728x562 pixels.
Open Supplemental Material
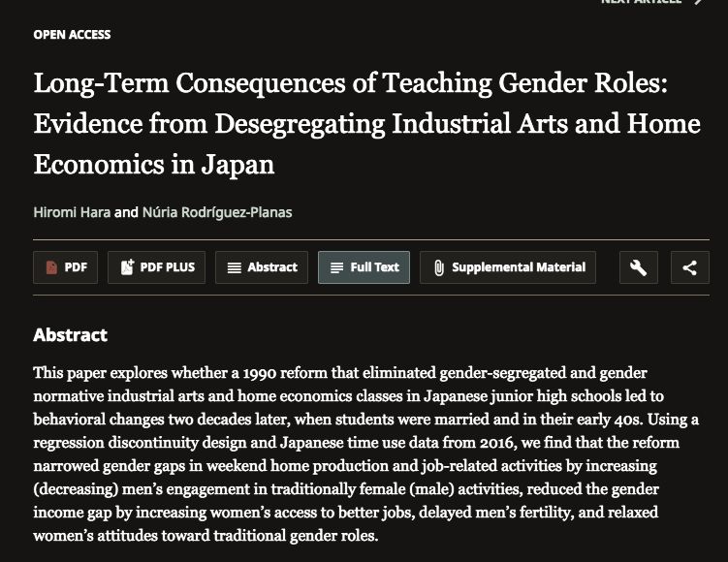(x=508, y=267)
